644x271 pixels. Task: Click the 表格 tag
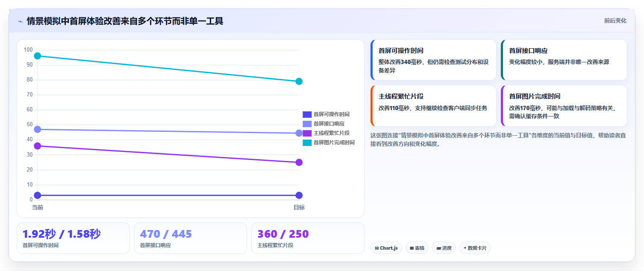[x=417, y=248]
